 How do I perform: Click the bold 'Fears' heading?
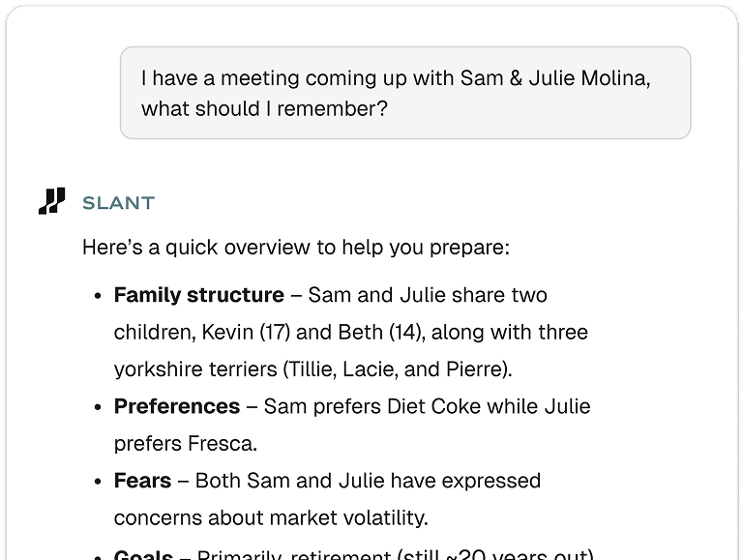[142, 481]
